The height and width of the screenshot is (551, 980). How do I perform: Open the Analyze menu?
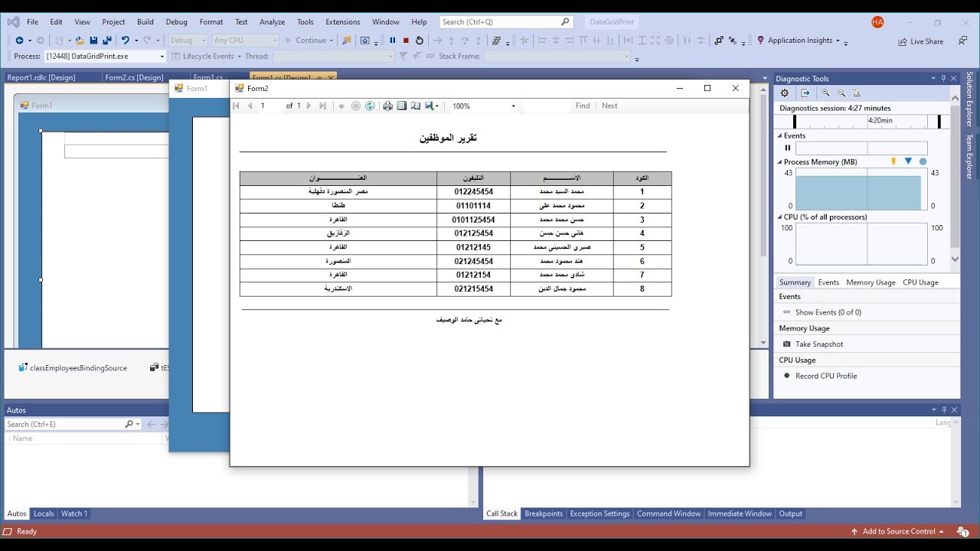[x=272, y=22]
